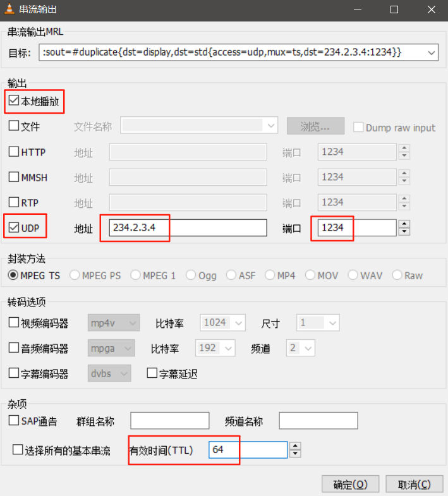Enable the 字幕延迟 checkbox

tap(152, 373)
